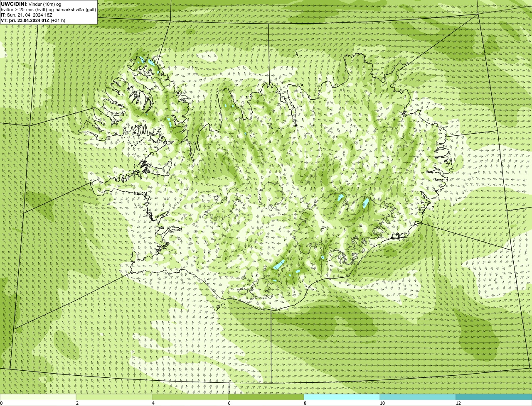Click the 2–4 m/s legend color segment
Image resolution: width=532 pixels, height=406 pixels.
114,397
